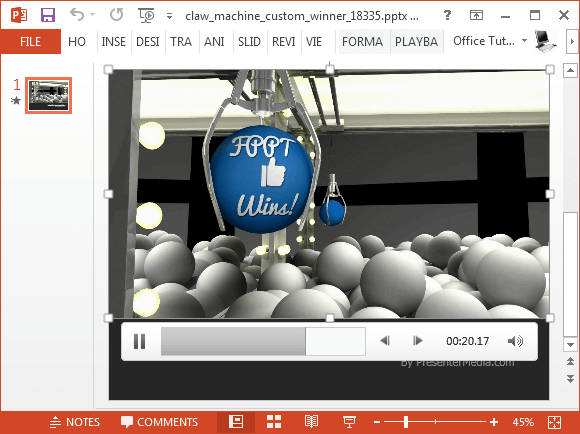Click the video progress bar
Image resolution: width=580 pixels, height=434 pixels.
[263, 341]
